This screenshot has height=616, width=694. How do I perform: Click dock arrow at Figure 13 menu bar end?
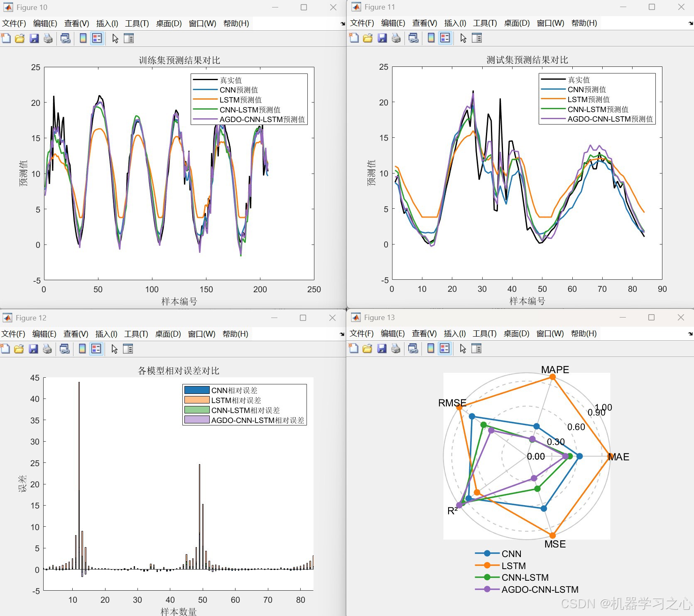click(x=691, y=334)
